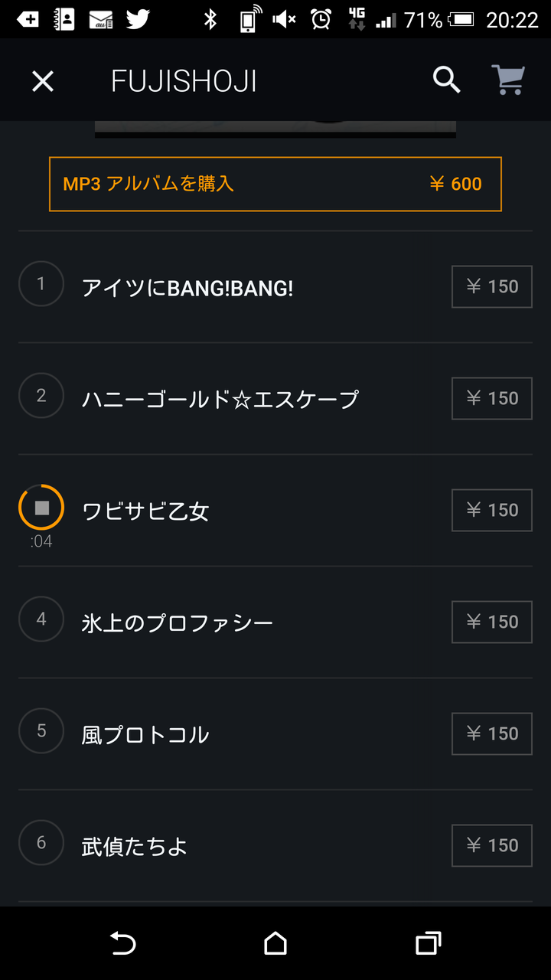Tap the Android back navigation button
Screen dimensions: 551x980
122,943
